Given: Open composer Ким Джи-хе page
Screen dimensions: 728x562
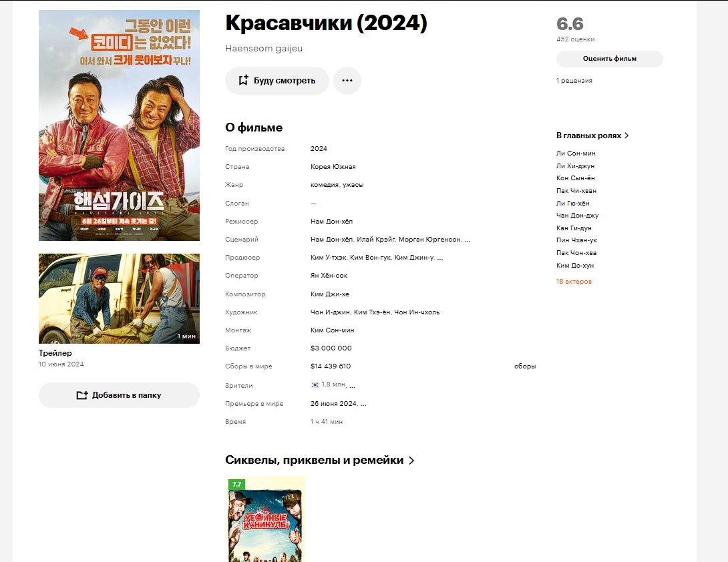Looking at the screenshot, I should (x=330, y=294).
